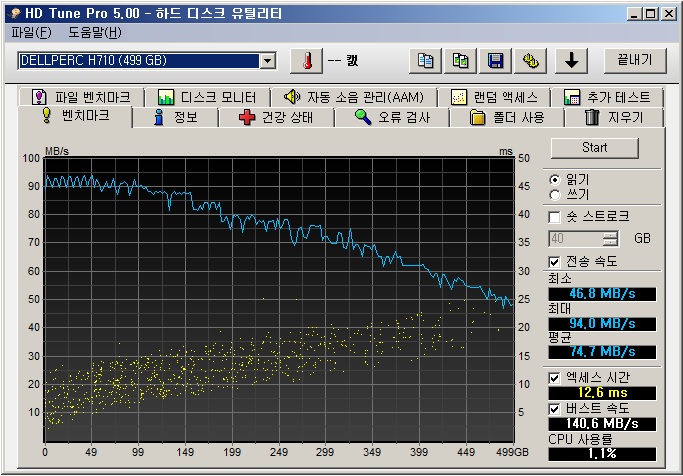Click the 46.8 MB/s minimum value
The width and height of the screenshot is (683, 476).
602,294
